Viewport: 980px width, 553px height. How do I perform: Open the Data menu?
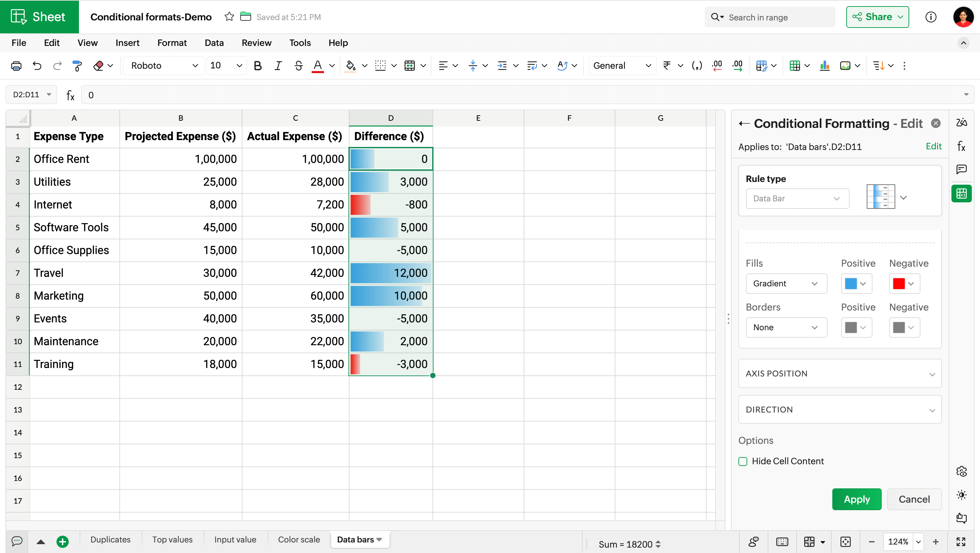(x=214, y=43)
